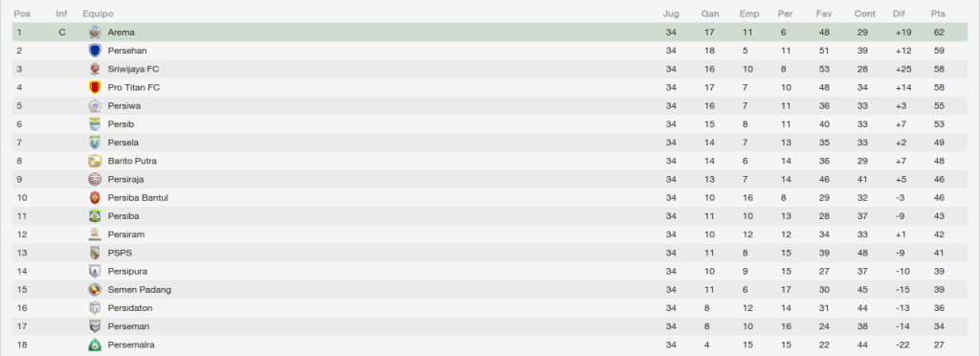Click the Persemalra green badge
The height and width of the screenshot is (356, 980).
point(95,345)
